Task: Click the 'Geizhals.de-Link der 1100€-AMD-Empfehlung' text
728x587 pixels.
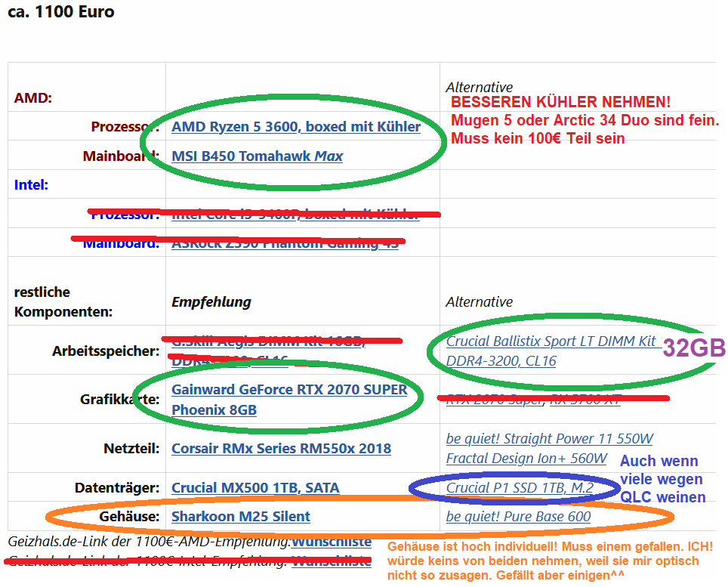Action: tap(150, 542)
